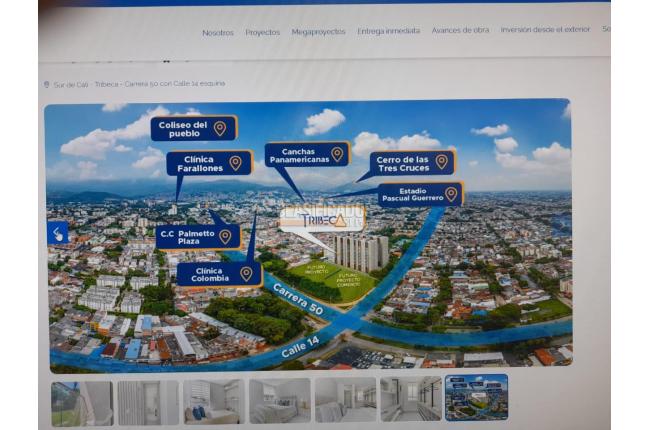Select Entrega inmediata in the navigation bar
The height and width of the screenshot is (430, 648).
(388, 31)
